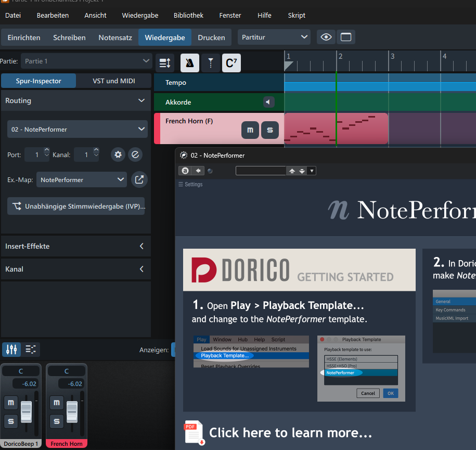Toggle the C7 chord track button
The image size is (476, 450).
click(x=231, y=63)
